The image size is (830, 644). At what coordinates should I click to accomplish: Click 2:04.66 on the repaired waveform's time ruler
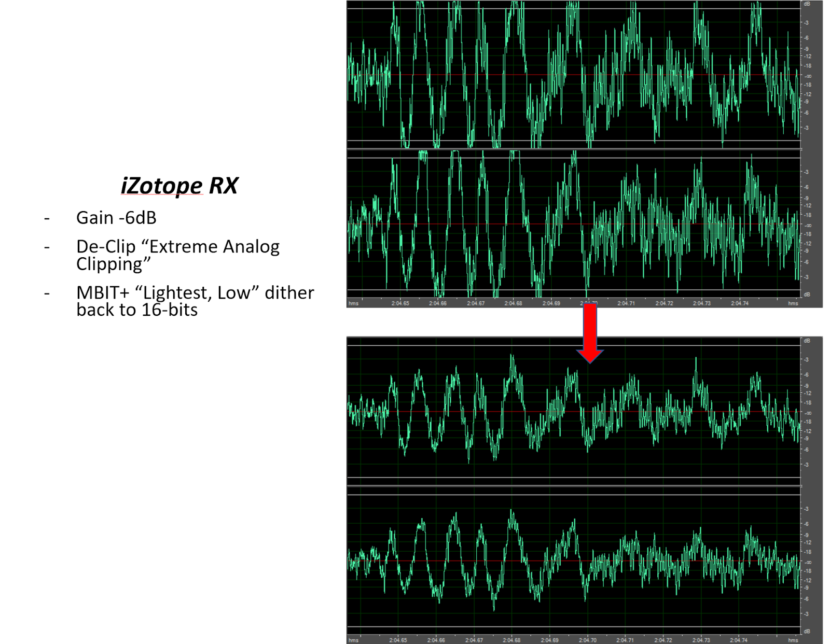click(436, 640)
